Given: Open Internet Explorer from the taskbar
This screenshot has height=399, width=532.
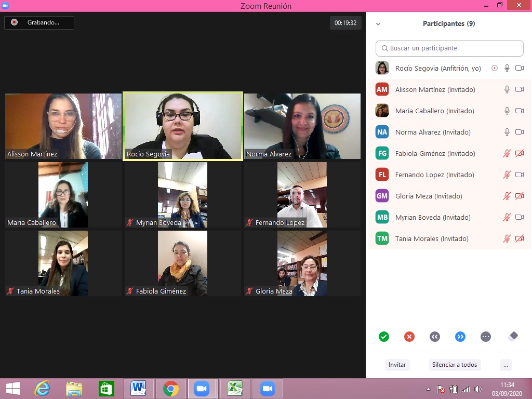Looking at the screenshot, I should pyautogui.click(x=43, y=389).
